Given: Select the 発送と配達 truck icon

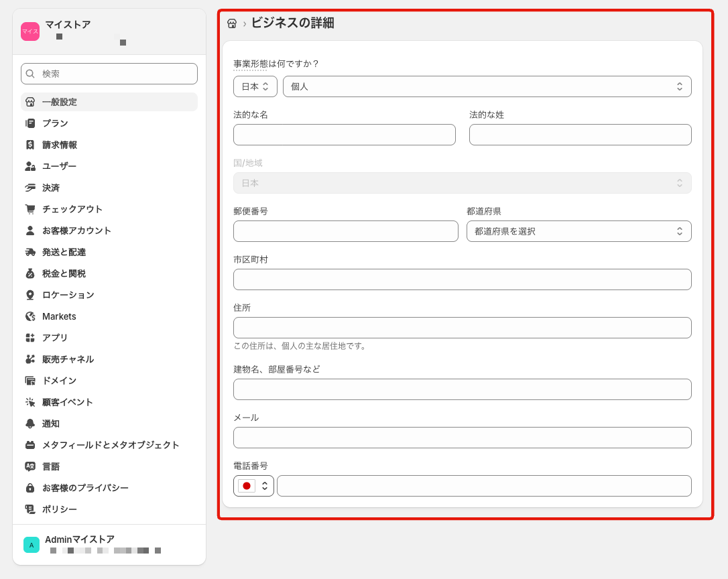Looking at the screenshot, I should [x=30, y=252].
